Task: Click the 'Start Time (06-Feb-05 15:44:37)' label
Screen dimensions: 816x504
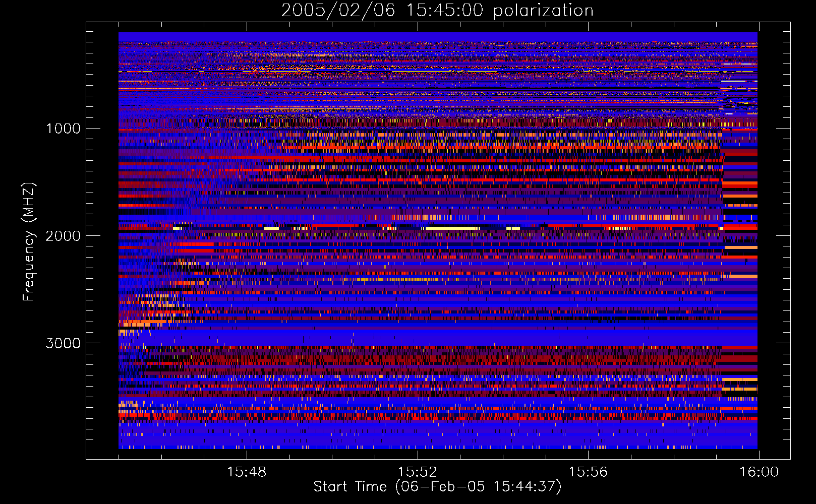Action: 437,487
